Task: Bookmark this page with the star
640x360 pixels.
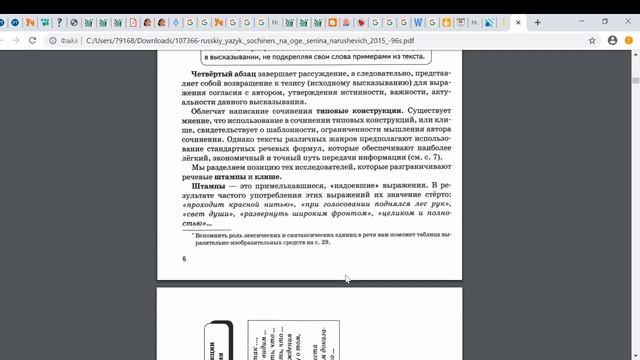Action: tap(592, 40)
